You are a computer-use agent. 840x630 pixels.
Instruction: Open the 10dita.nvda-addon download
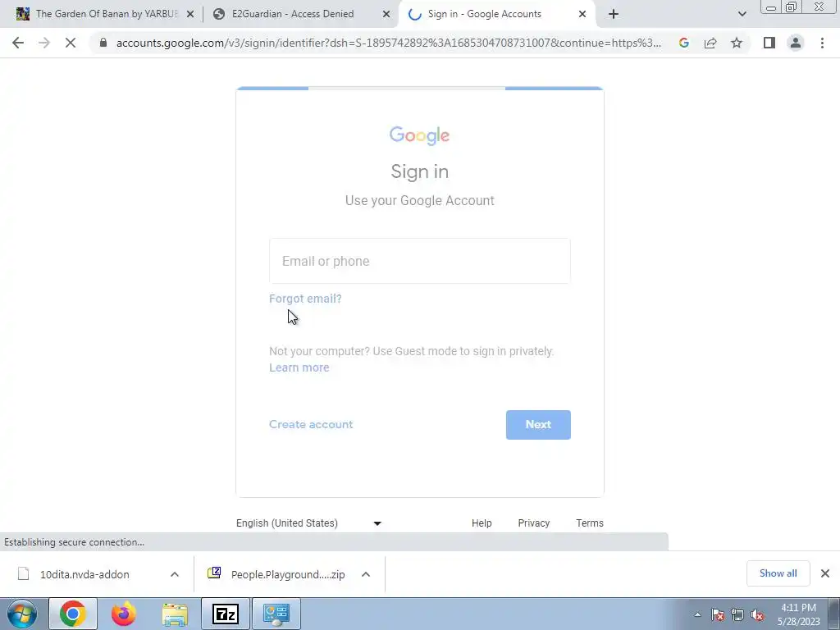coord(84,574)
